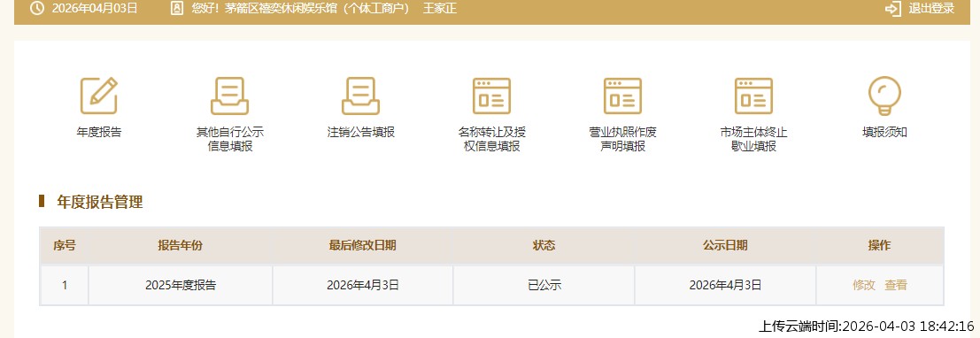Open the 市场主体终止歇业填报 window icon
Viewport: 980px width, 338px height.
pyautogui.click(x=753, y=96)
